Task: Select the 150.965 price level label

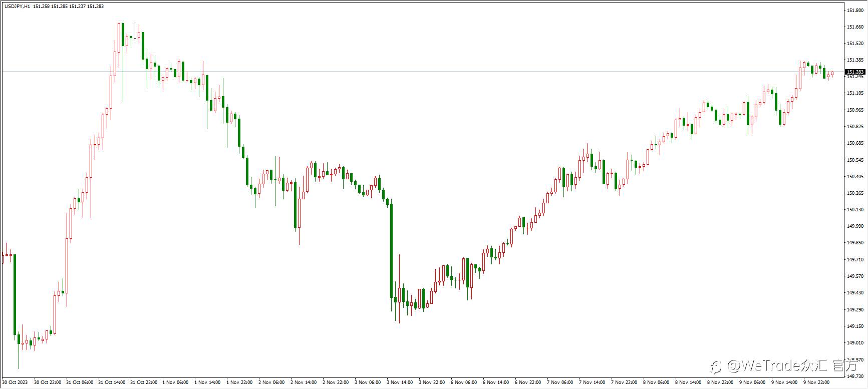Action: [855, 110]
